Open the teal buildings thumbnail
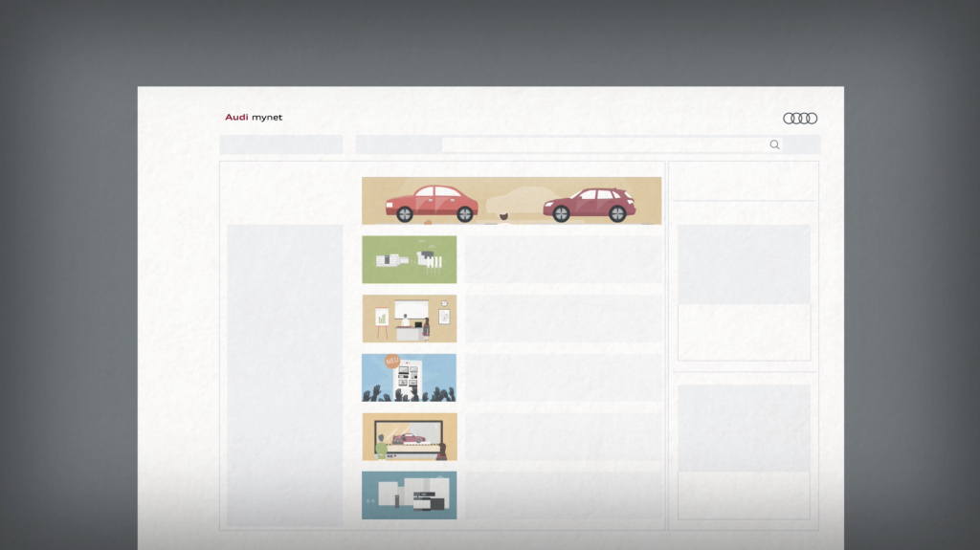Viewport: 980px width, 550px height. [x=409, y=495]
